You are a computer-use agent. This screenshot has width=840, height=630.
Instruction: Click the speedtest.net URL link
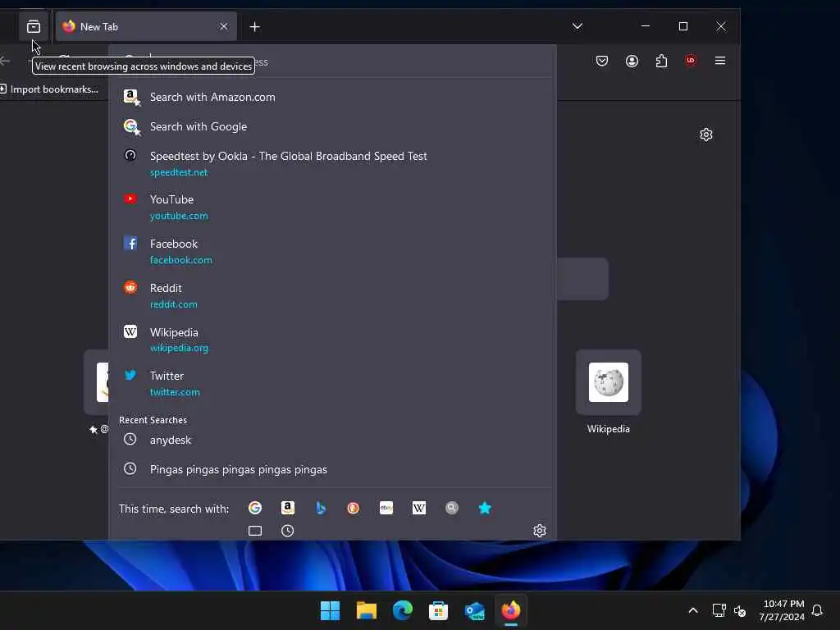178,172
